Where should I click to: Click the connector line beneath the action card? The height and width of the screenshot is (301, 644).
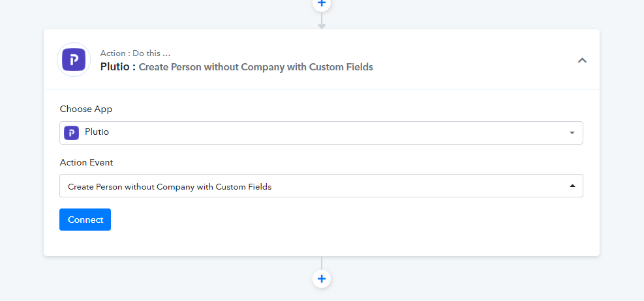(322, 263)
